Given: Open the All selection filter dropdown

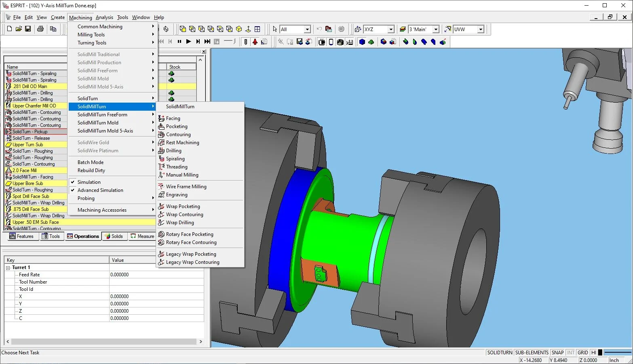Looking at the screenshot, I should (x=307, y=29).
